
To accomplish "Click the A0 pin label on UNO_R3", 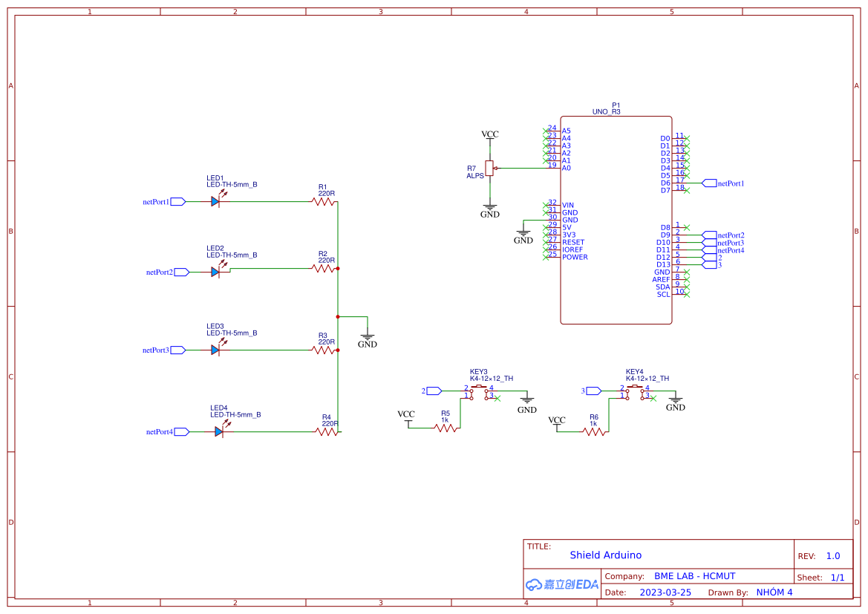I will click(567, 168).
